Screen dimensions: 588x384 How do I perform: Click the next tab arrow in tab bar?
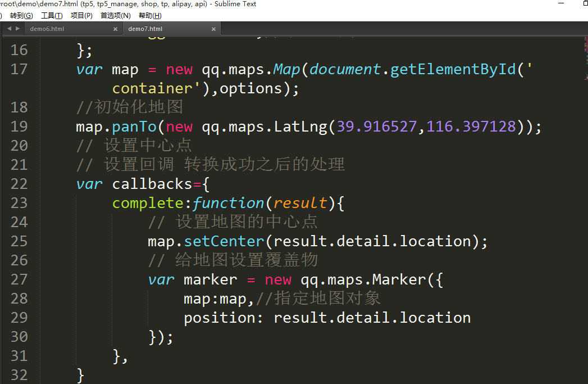pos(17,29)
